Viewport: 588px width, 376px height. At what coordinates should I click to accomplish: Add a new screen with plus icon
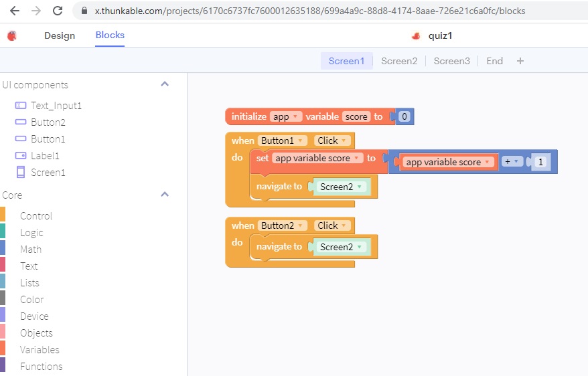point(520,61)
